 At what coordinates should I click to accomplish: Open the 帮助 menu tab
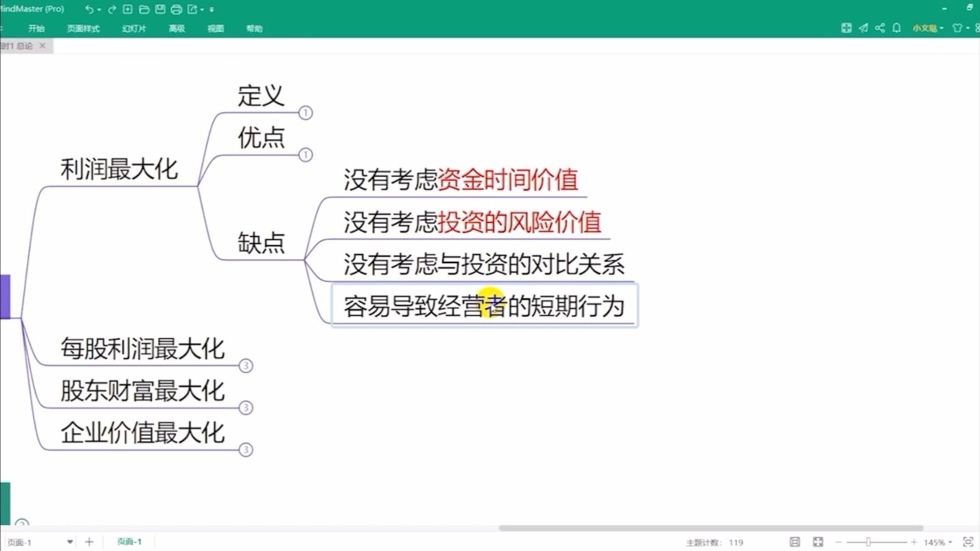click(254, 29)
